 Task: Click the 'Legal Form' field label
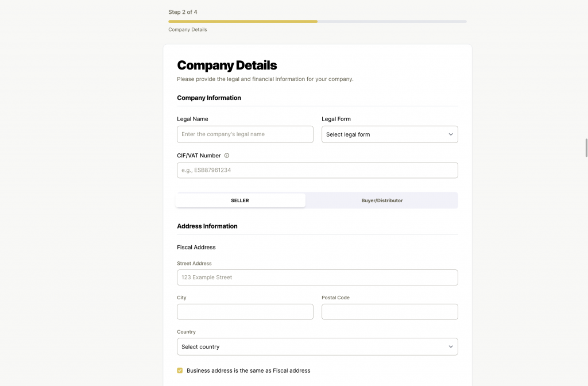pos(336,119)
